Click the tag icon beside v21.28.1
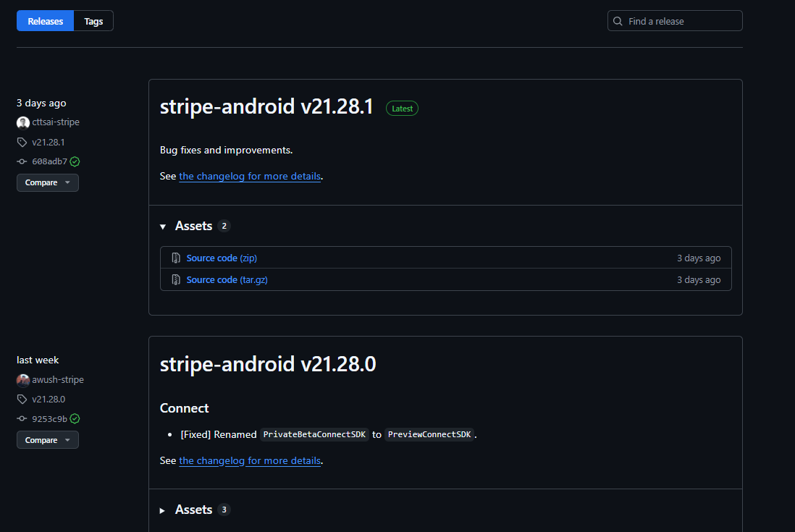This screenshot has width=795, height=532. point(22,142)
